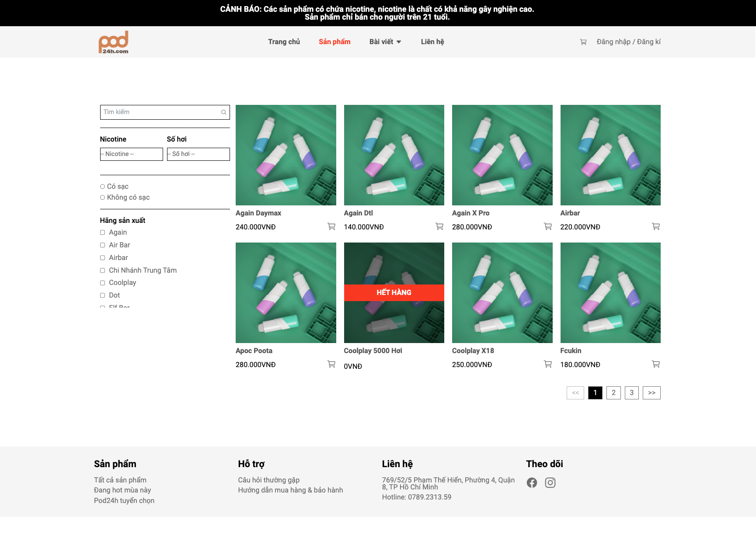Open Tất cả sản phẩm footer link
Image resolution: width=756 pixels, height=541 pixels.
pos(120,480)
